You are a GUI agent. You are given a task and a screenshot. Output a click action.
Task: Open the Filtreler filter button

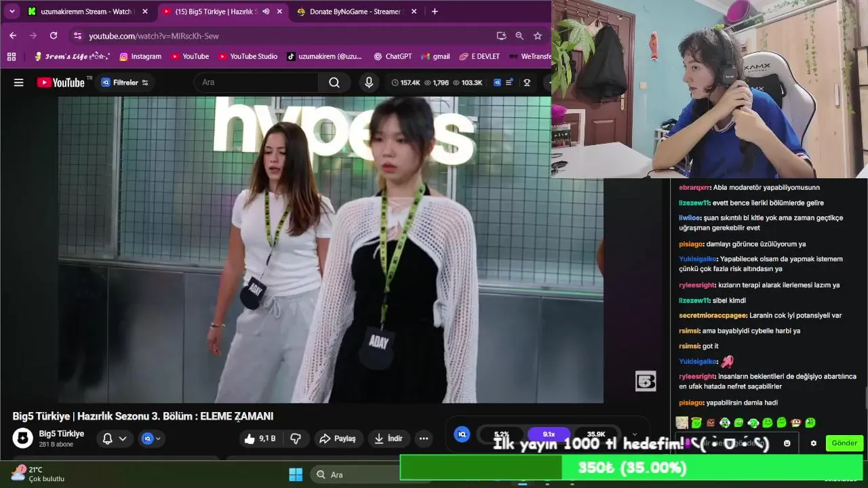[x=125, y=83]
